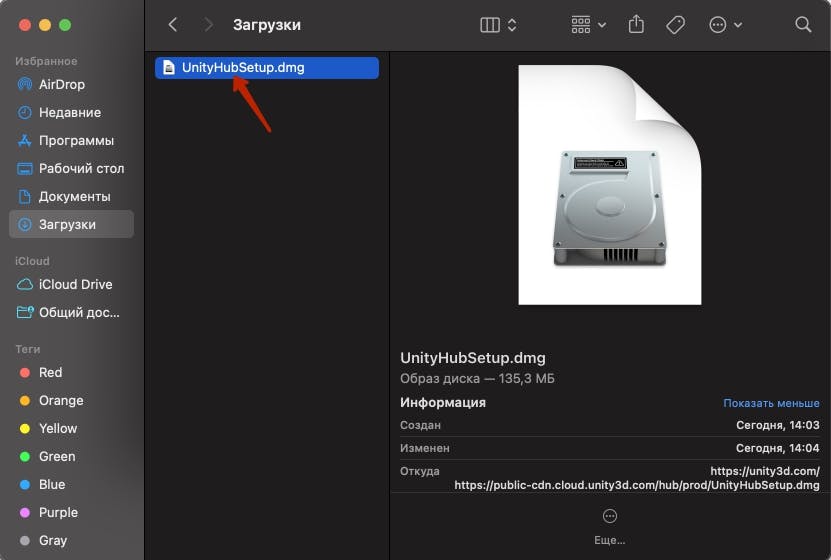
Task: Zoom the window with green button
Action: (x=65, y=25)
